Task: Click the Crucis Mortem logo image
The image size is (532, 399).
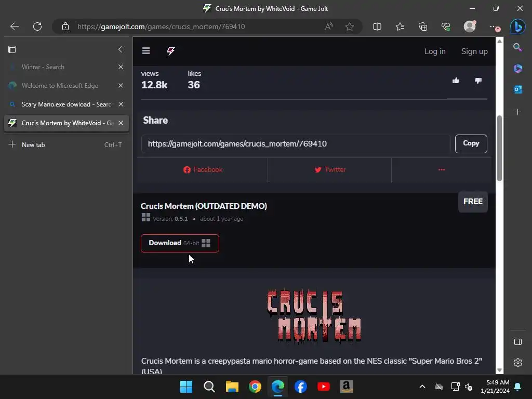Action: click(314, 316)
